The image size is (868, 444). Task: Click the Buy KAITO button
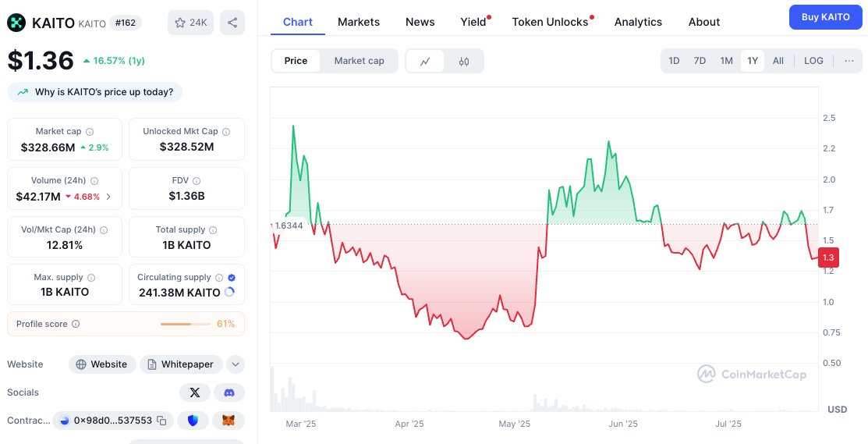click(x=825, y=17)
